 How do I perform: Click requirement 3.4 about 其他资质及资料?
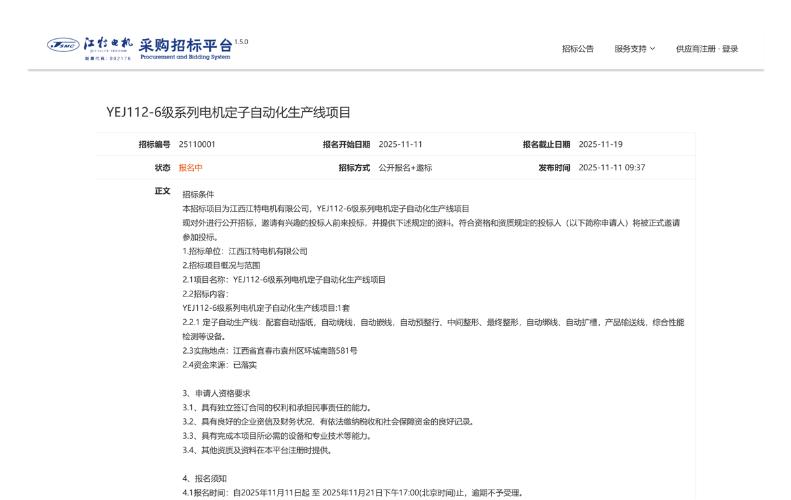[x=258, y=450]
